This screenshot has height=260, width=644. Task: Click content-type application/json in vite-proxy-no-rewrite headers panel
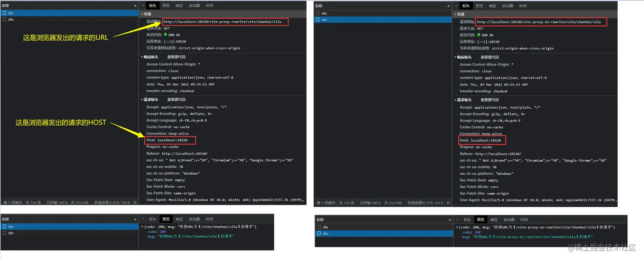[503, 78]
